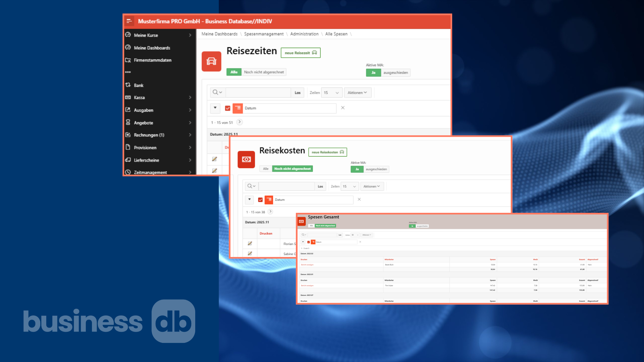Open the Bank sidebar icon entry

[128, 85]
